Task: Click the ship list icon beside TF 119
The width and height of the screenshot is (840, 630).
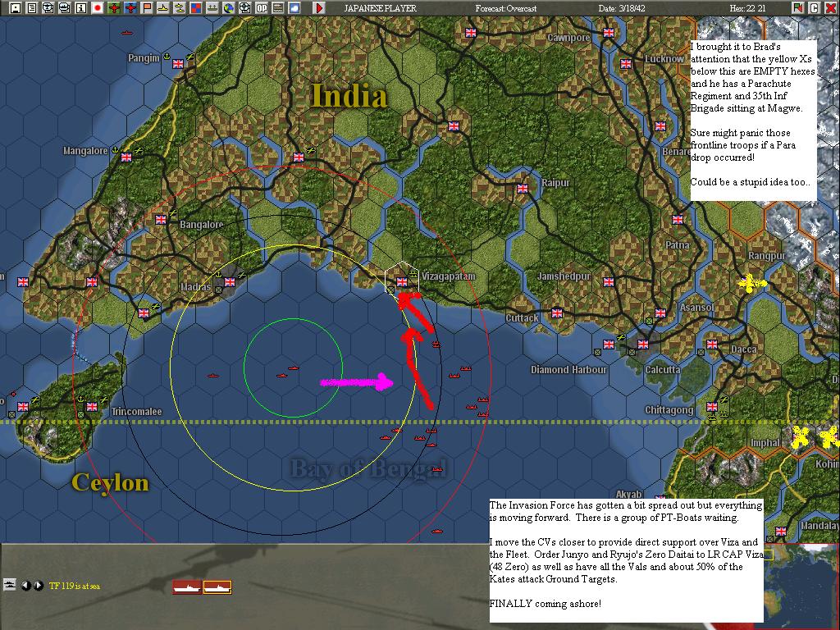Action: (9, 584)
